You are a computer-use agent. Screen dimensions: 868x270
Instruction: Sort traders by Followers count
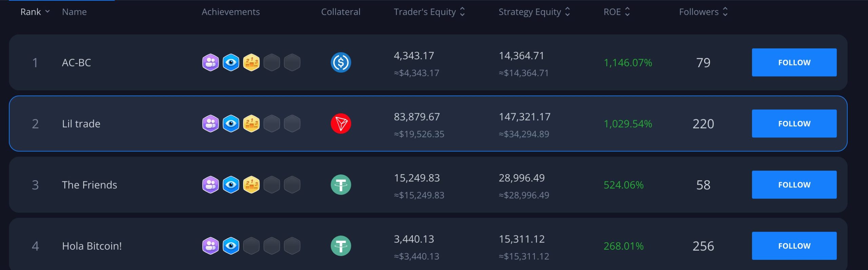pyautogui.click(x=703, y=12)
